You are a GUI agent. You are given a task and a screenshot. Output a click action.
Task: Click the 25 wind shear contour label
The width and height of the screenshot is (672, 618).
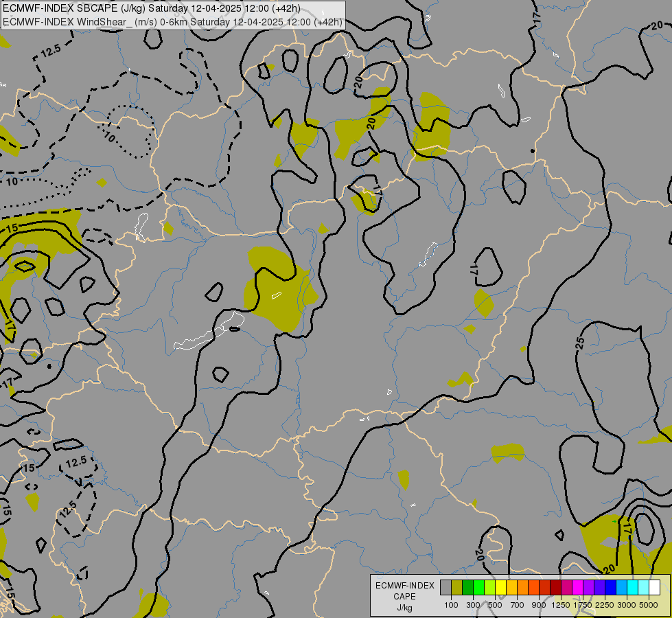tap(580, 342)
